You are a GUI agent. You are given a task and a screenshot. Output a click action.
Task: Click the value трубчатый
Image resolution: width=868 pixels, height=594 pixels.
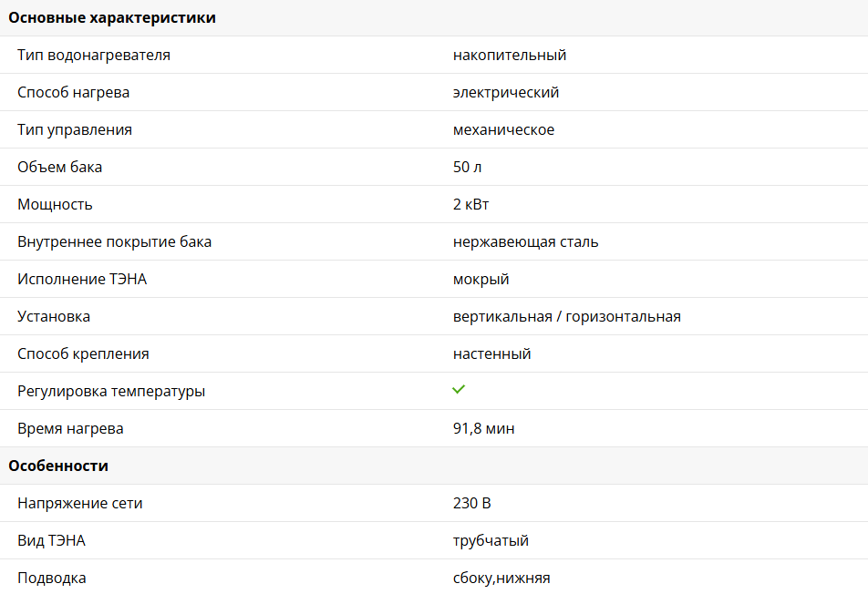pos(491,540)
